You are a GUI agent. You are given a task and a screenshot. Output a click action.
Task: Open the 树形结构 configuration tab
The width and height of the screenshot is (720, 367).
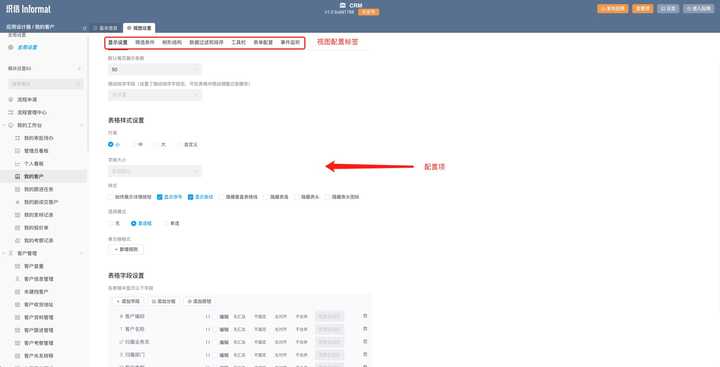(x=172, y=42)
